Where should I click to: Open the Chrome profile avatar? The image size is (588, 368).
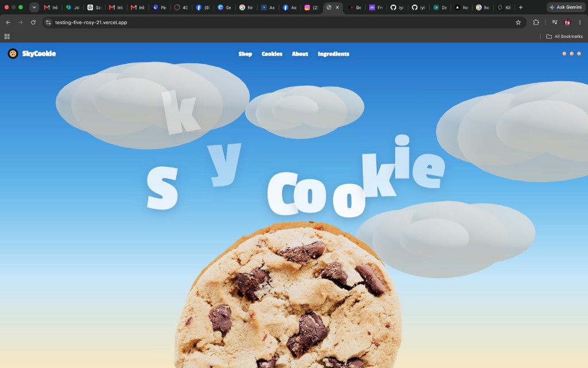[x=567, y=22]
